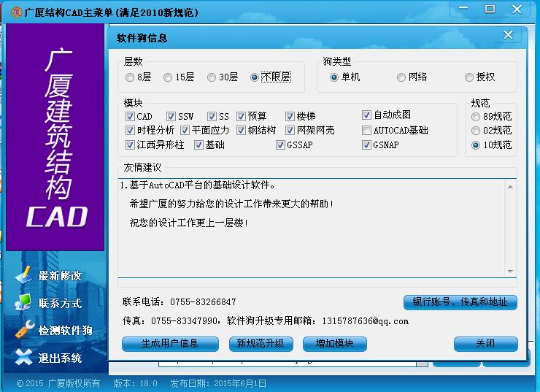Toggle the 网架网壳 checkbox
The height and width of the screenshot is (392, 540).
tap(290, 130)
